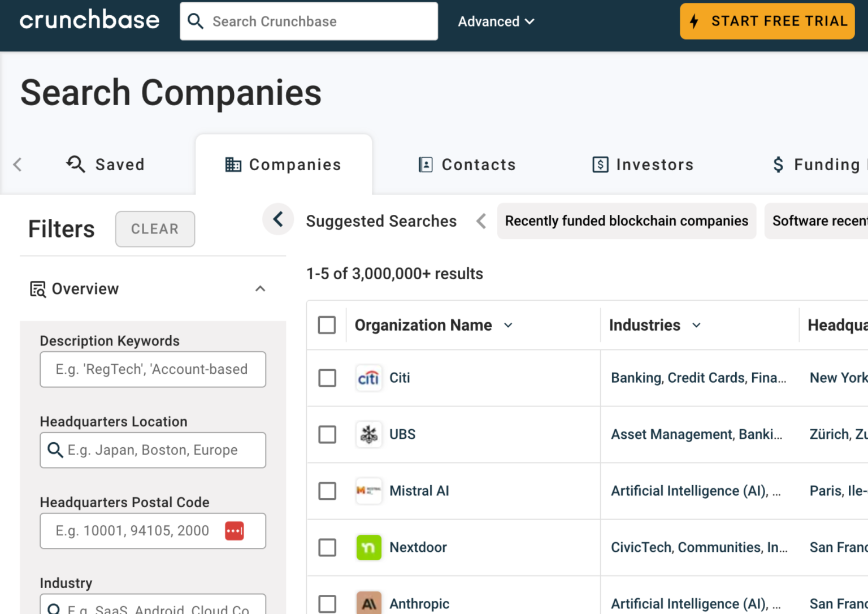Screen dimensions: 868x614
Task: Select all results with the header checkbox
Action: click(327, 325)
